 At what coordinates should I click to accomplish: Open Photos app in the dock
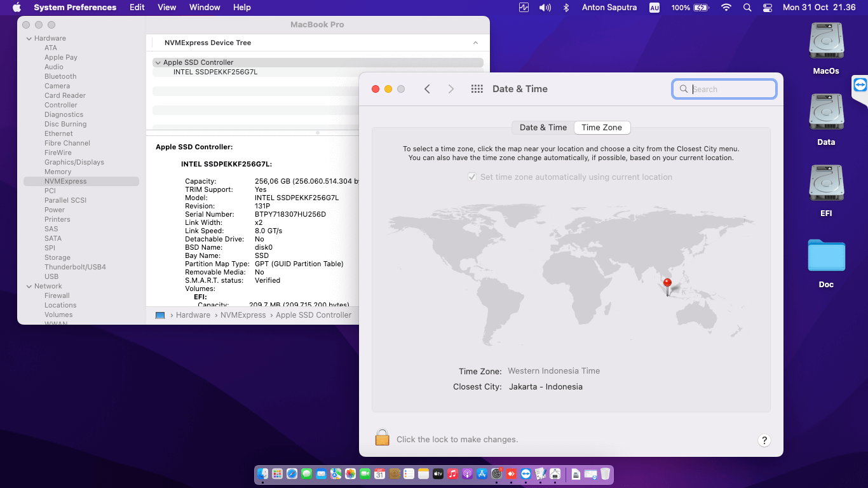(350, 473)
